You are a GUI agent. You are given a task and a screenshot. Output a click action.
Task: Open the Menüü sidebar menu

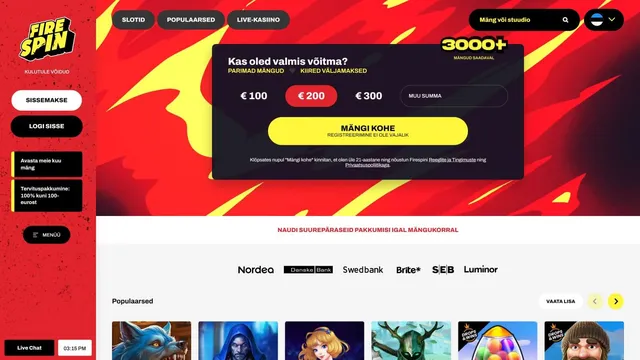[x=47, y=235]
